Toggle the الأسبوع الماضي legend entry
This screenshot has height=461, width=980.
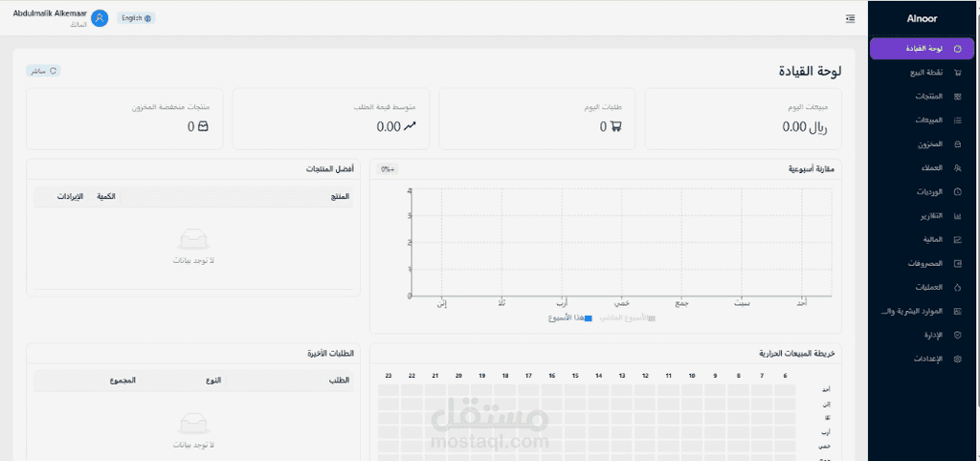click(628, 318)
